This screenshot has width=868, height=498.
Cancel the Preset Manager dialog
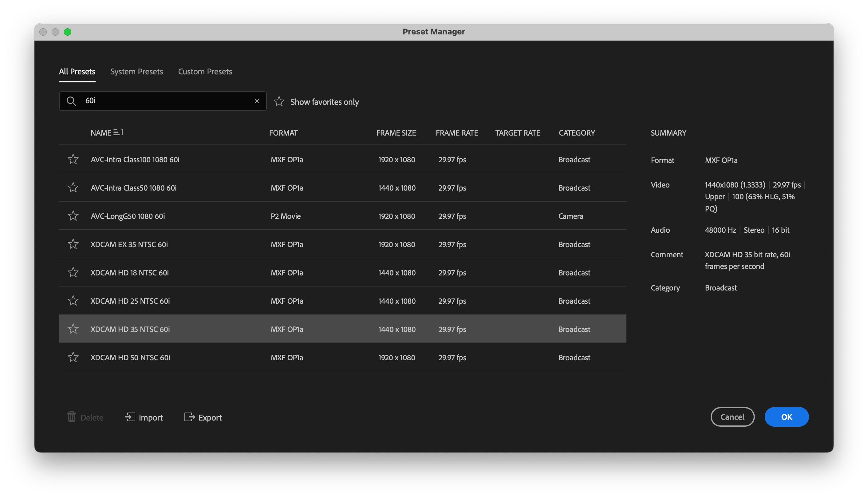coord(732,417)
